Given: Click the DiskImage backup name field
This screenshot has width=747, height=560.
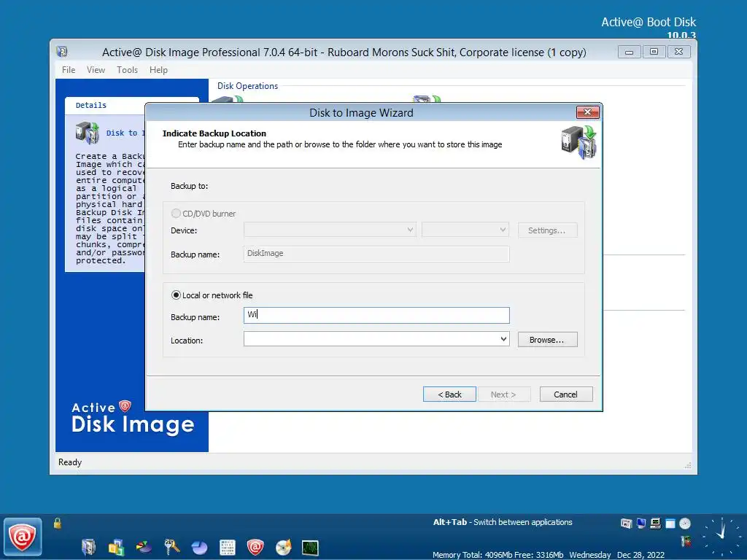Looking at the screenshot, I should click(376, 254).
